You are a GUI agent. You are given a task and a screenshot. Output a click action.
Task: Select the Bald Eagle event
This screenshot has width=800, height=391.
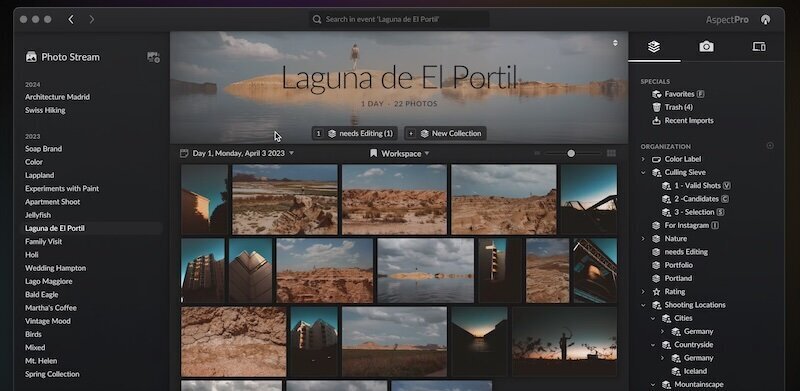click(x=42, y=295)
